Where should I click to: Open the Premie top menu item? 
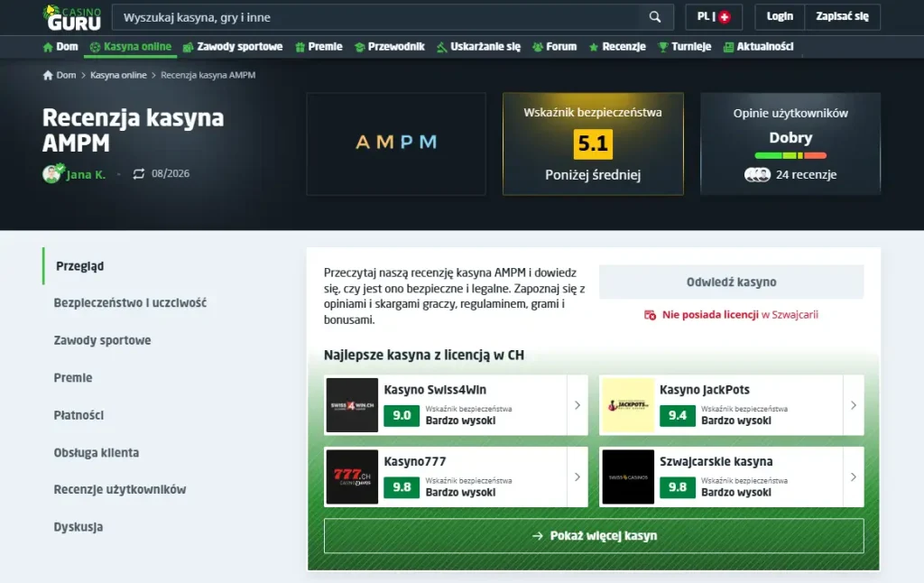319,47
